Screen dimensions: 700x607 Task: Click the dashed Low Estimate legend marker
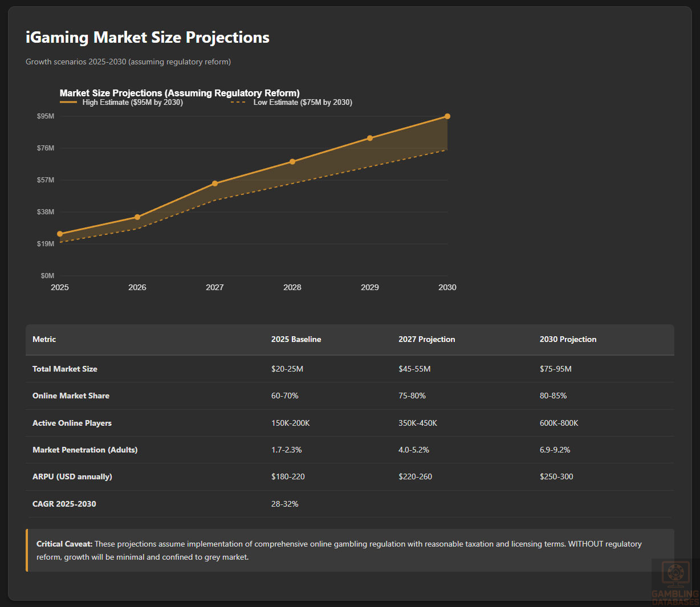coord(238,103)
